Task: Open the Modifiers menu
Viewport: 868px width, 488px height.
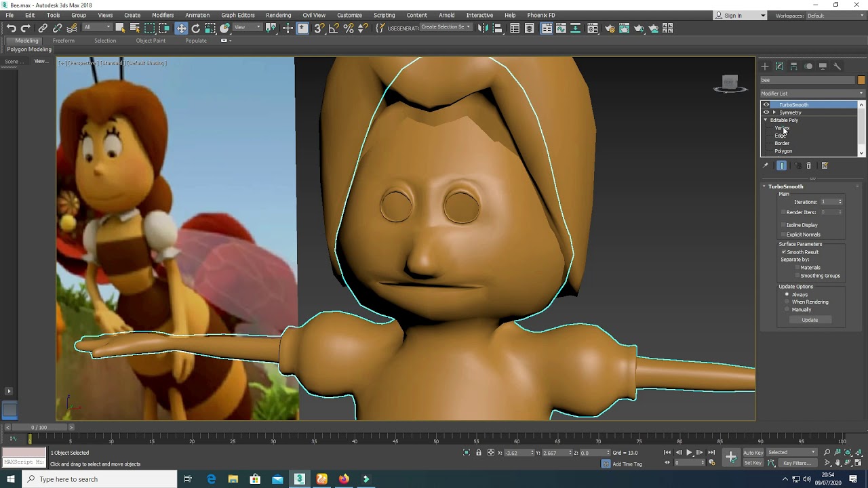Action: [x=163, y=15]
